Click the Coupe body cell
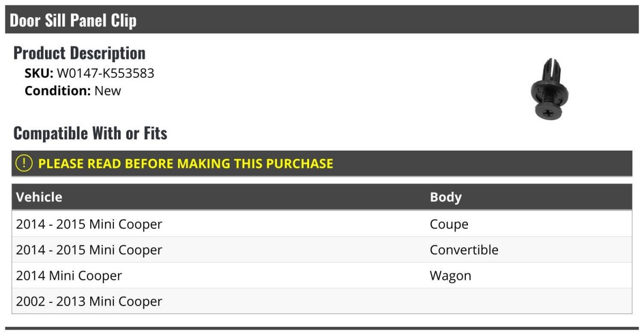Viewport: 644px width, 335px height. click(449, 224)
